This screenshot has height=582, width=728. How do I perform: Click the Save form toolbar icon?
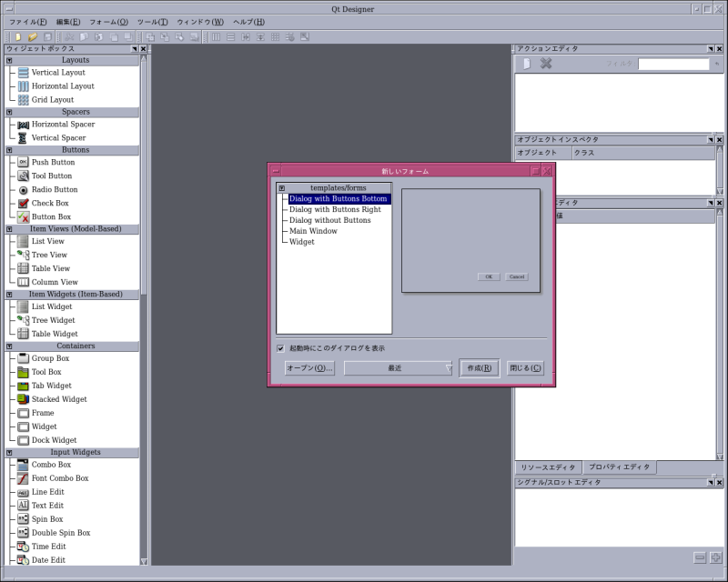point(47,36)
